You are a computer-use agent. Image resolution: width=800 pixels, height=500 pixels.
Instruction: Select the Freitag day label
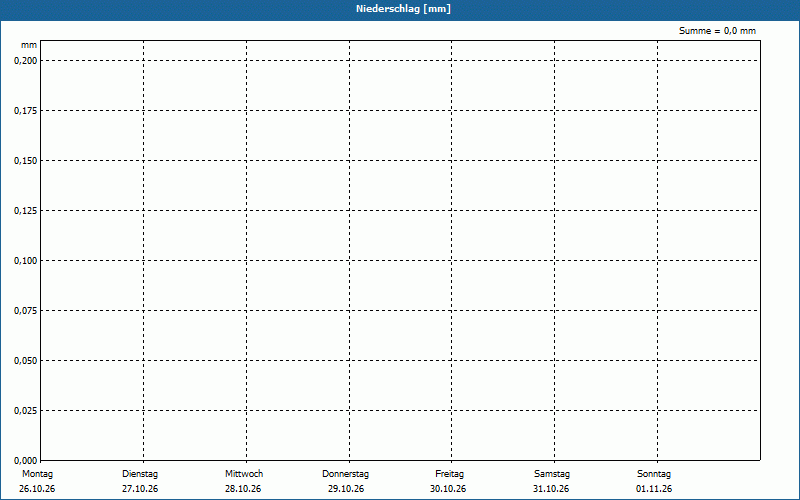pos(449,474)
